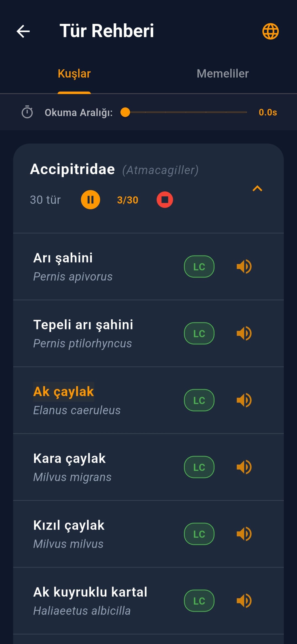The image size is (297, 644).
Task: Tap the LC badge for Arı şahini
Action: click(199, 267)
